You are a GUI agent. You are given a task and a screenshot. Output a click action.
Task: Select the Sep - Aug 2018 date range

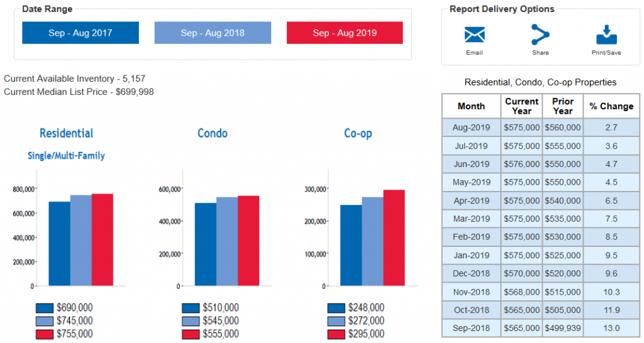coord(213,33)
